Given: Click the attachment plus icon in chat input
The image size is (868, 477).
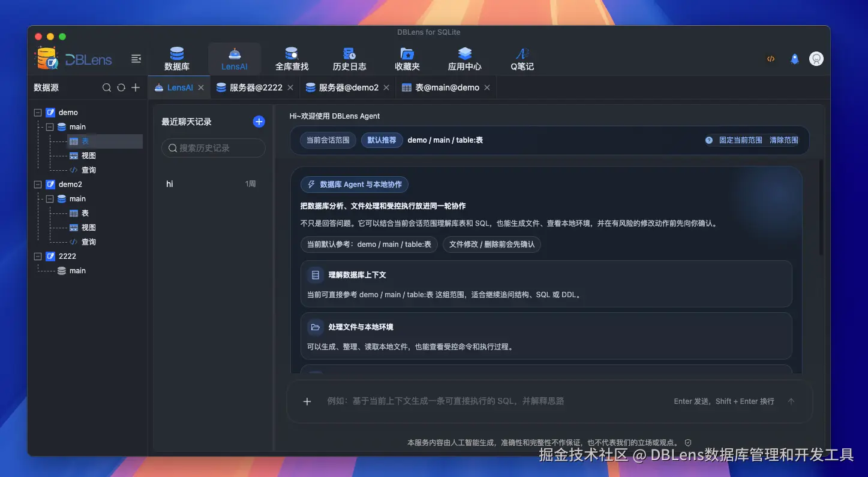Looking at the screenshot, I should pos(307,401).
